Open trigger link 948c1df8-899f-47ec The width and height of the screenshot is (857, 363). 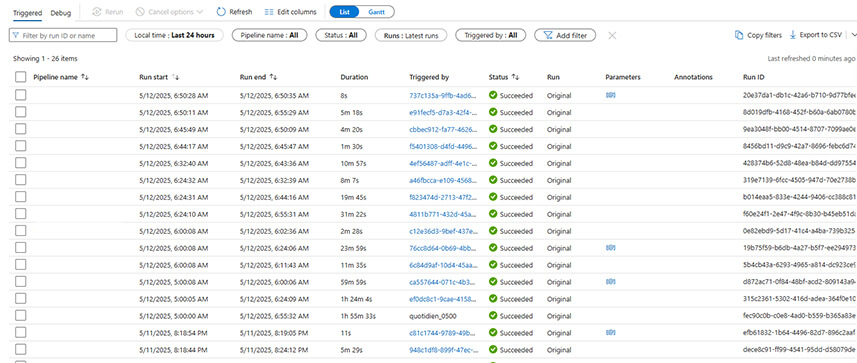coord(443,349)
